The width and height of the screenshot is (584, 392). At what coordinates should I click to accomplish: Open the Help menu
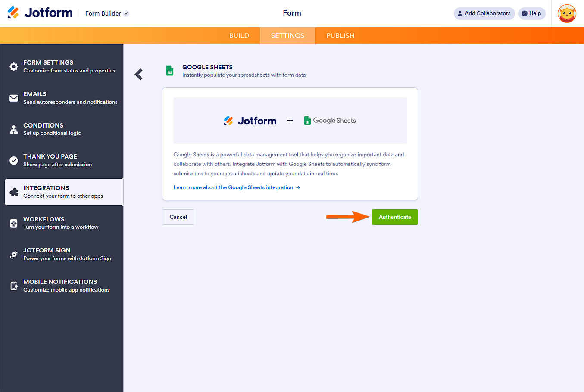(x=532, y=13)
